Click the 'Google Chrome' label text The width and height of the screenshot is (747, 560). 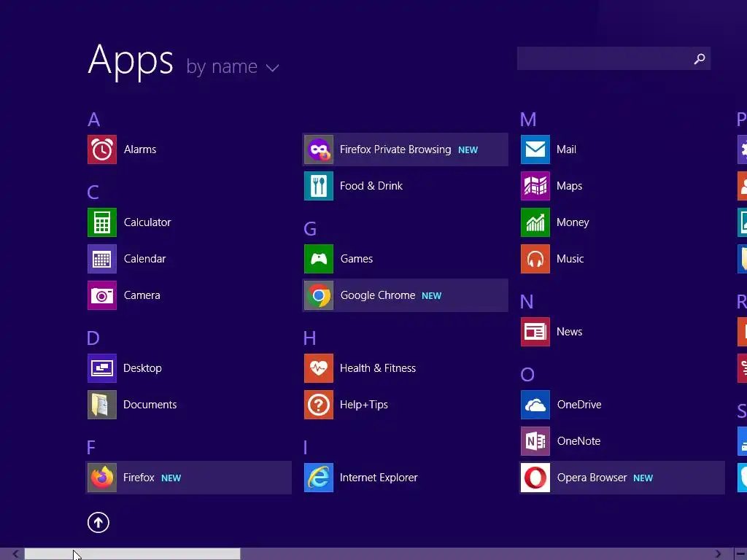(x=378, y=296)
